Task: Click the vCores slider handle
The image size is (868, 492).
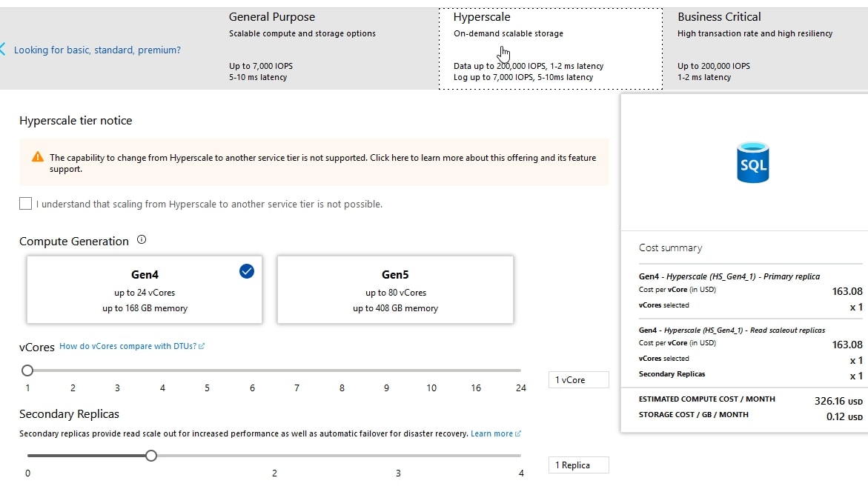Action: (27, 370)
